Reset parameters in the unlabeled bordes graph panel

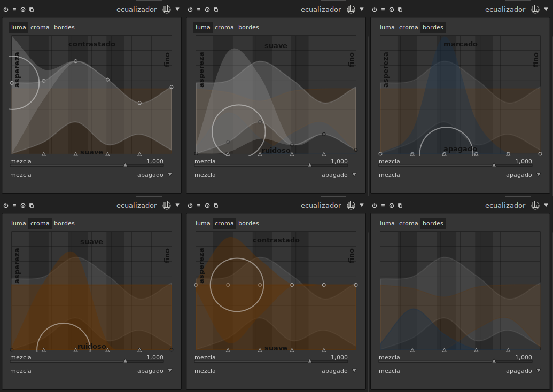[x=392, y=206]
